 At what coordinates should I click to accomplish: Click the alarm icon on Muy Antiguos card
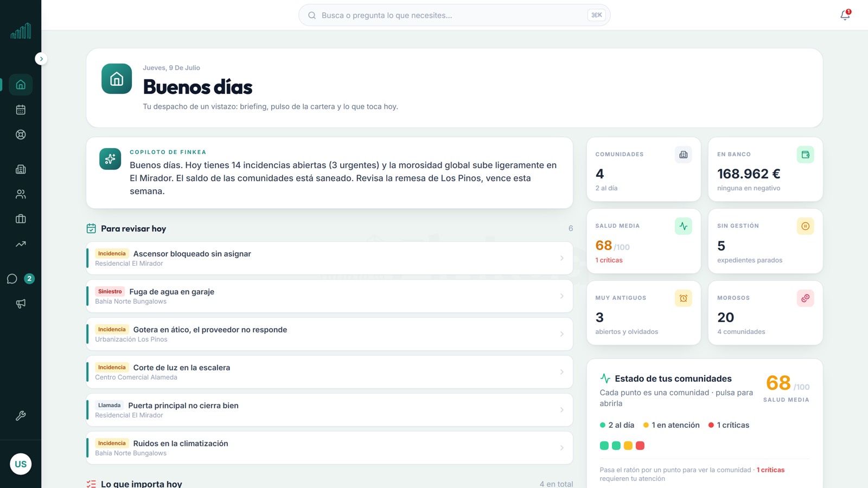(684, 298)
